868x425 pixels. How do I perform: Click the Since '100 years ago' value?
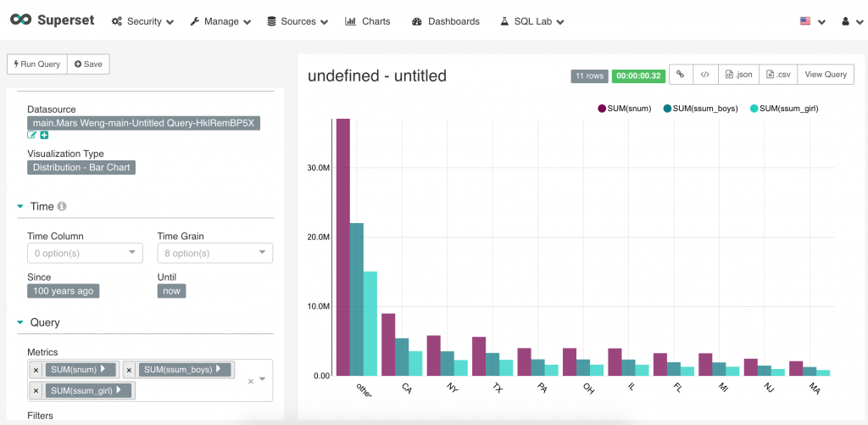point(63,291)
